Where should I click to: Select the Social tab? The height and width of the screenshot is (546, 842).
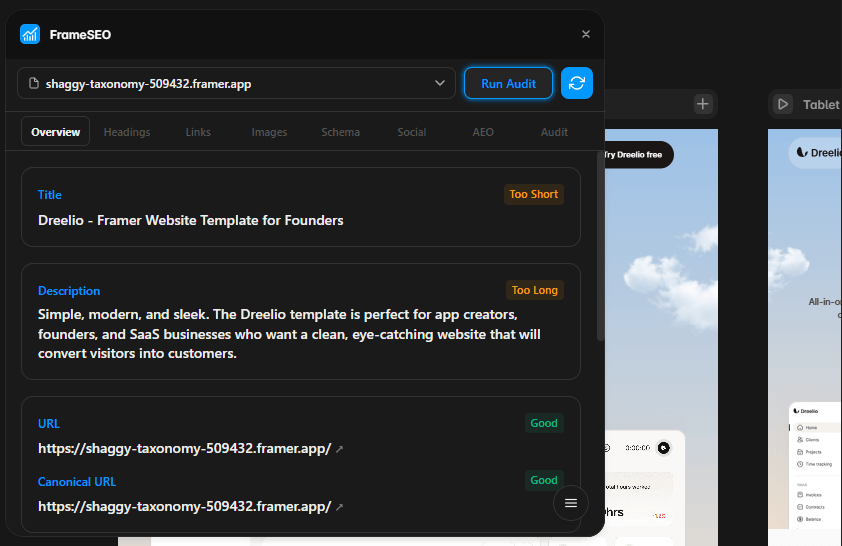[412, 132]
